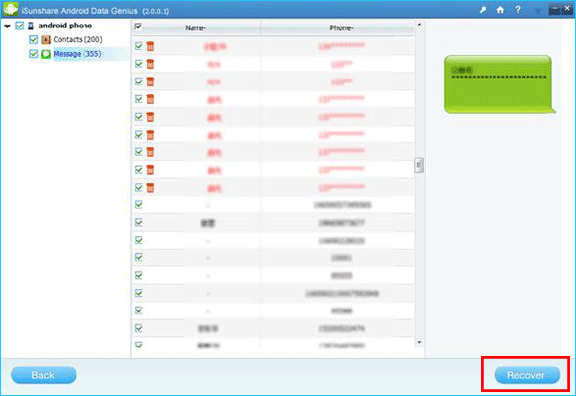576x396 pixels.
Task: Click the Back button
Action: coord(43,375)
